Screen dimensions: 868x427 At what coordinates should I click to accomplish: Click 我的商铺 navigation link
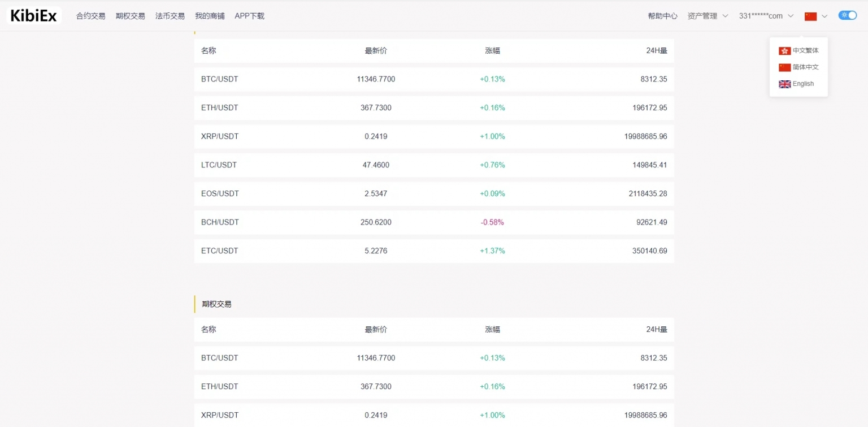pos(210,16)
